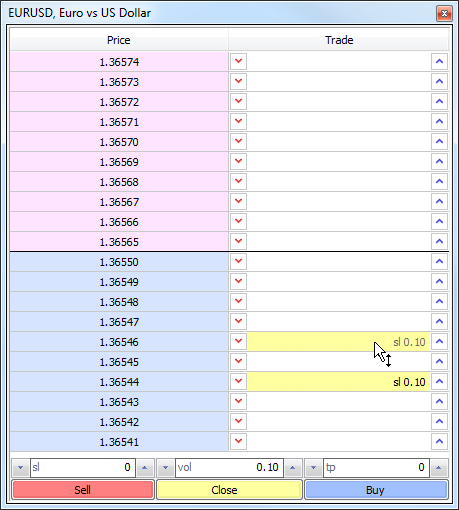Click red sell arrow at price 1.36565
This screenshot has width=459, height=510.
238,241
